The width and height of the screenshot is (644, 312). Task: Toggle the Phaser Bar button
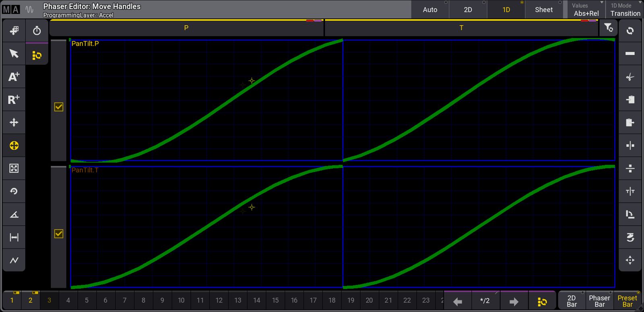point(599,301)
